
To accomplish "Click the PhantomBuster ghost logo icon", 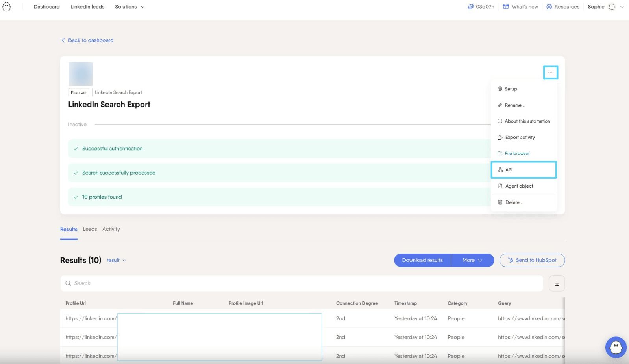I will (6, 7).
